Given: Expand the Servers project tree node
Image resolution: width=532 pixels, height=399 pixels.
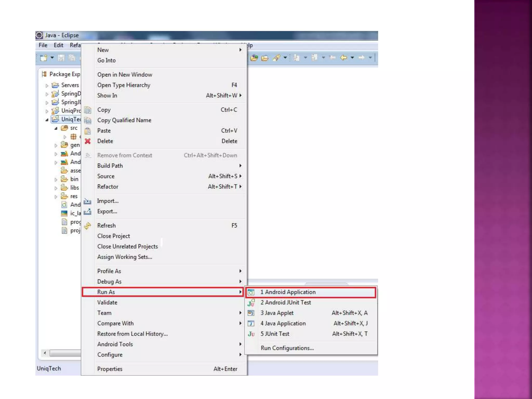Looking at the screenshot, I should tap(47, 85).
